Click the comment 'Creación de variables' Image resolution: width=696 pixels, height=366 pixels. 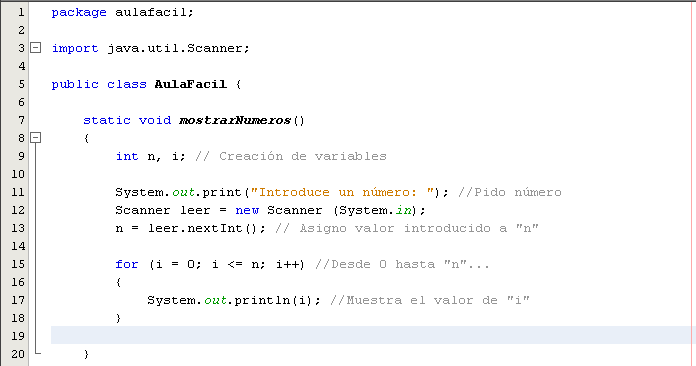click(x=303, y=156)
